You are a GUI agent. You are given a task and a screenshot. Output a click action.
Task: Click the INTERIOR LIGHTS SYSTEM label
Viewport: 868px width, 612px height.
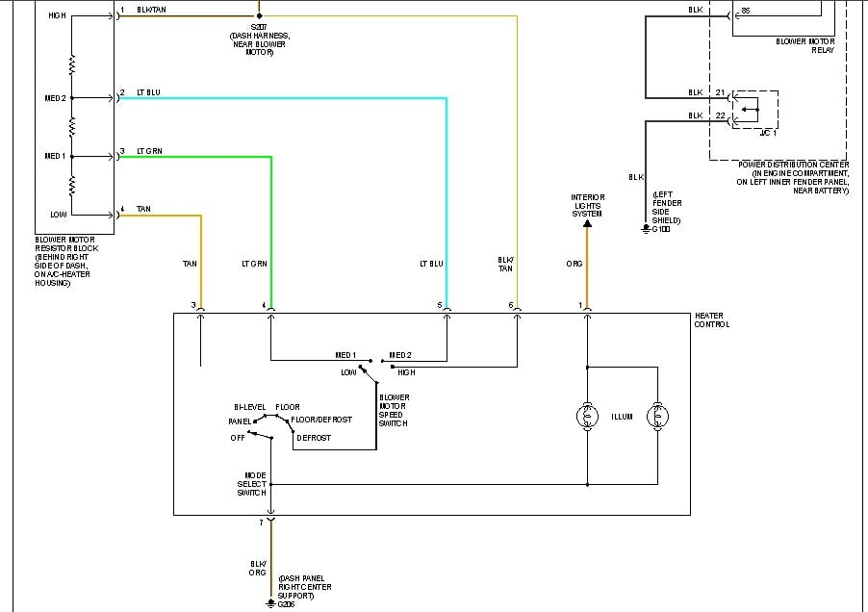587,205
